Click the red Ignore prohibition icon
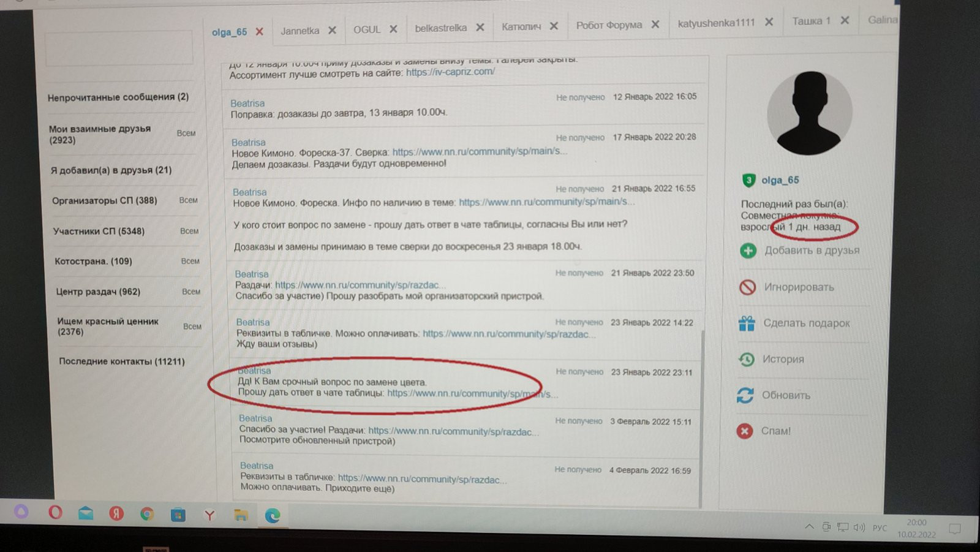 (747, 287)
